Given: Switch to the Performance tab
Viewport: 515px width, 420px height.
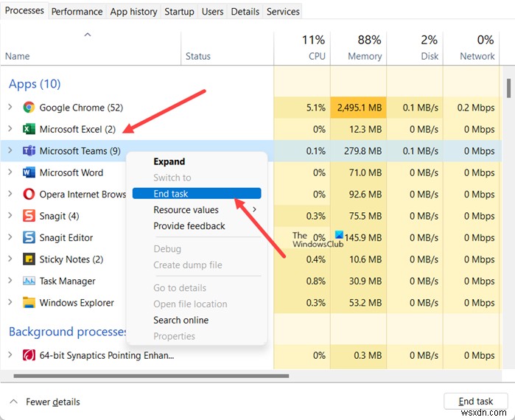Looking at the screenshot, I should point(77,11).
